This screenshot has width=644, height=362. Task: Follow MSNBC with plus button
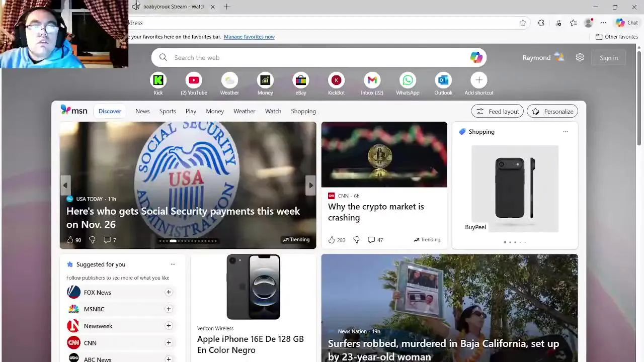click(x=169, y=309)
